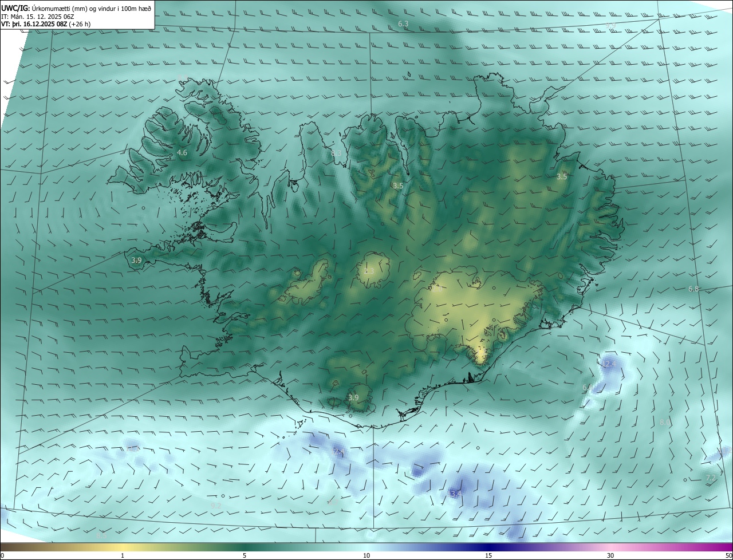Click the color scale tick label '0'
The image size is (733, 560).
coord(2,555)
